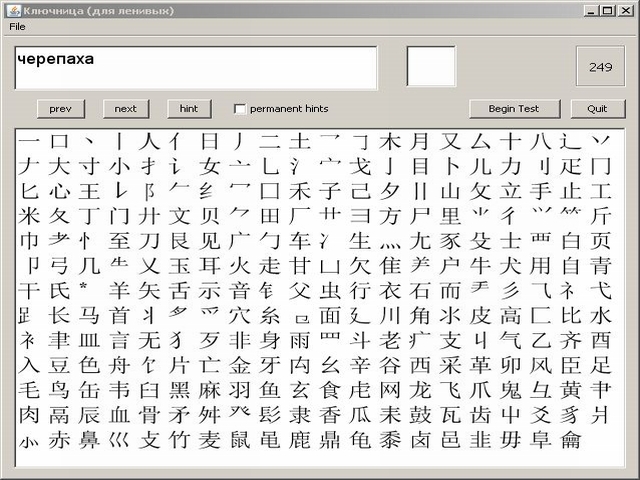Advance to the next word
Image resolution: width=640 pixels, height=480 pixels.
[x=126, y=109]
